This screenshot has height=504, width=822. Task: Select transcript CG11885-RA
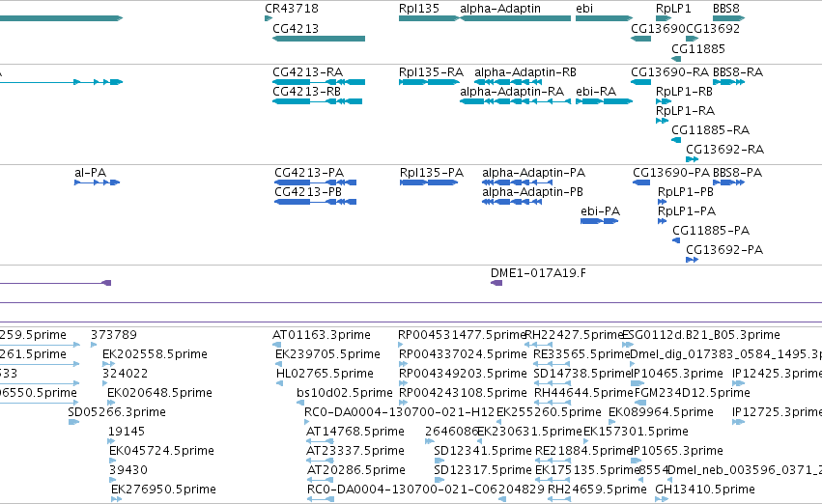(x=710, y=130)
